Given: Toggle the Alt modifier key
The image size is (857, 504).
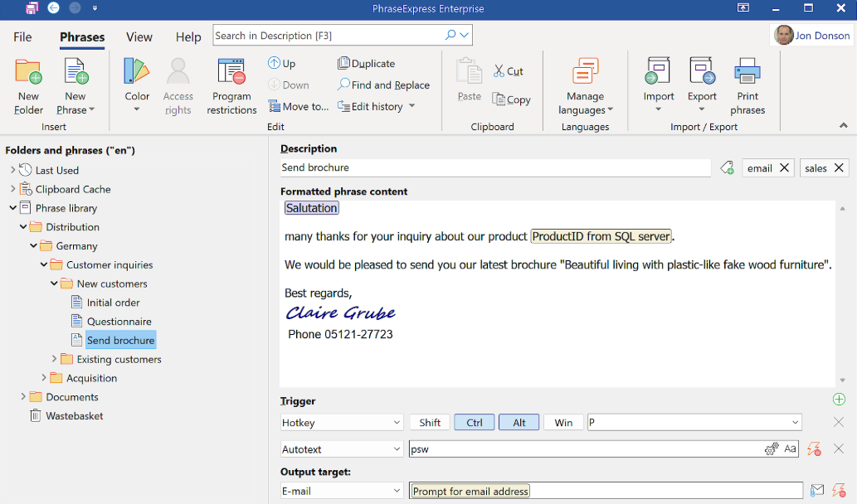Looking at the screenshot, I should pyautogui.click(x=519, y=422).
